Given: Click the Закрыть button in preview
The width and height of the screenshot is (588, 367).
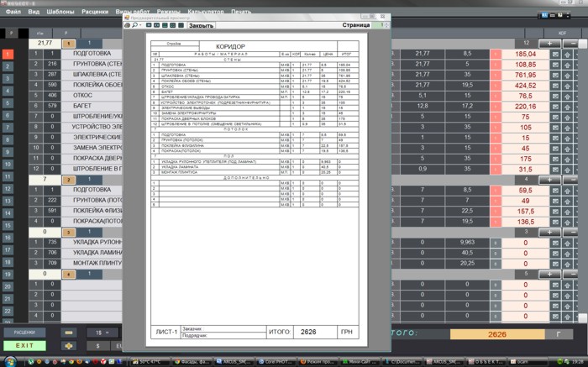Looking at the screenshot, I should pos(201,25).
